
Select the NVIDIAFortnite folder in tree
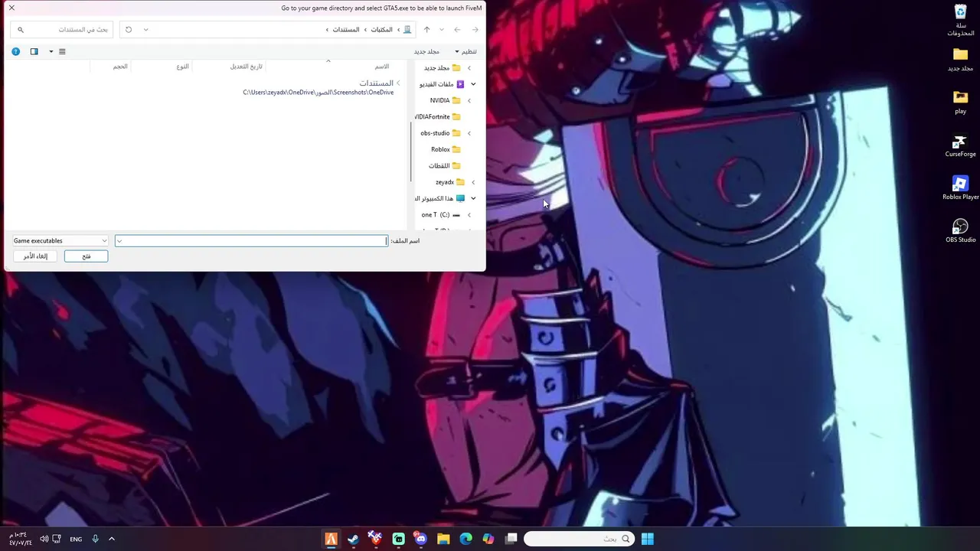tap(438, 117)
